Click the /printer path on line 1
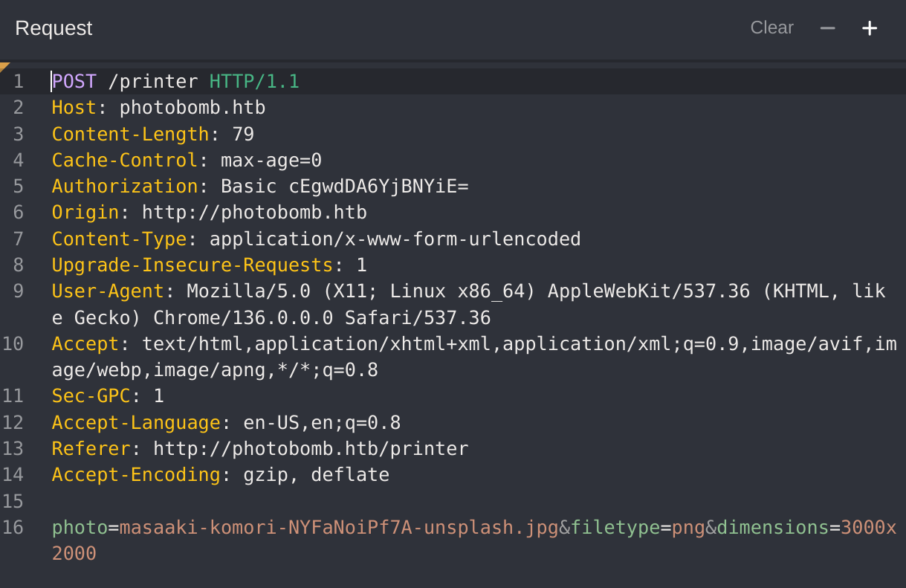Image resolution: width=906 pixels, height=588 pixels. pyautogui.click(x=153, y=81)
